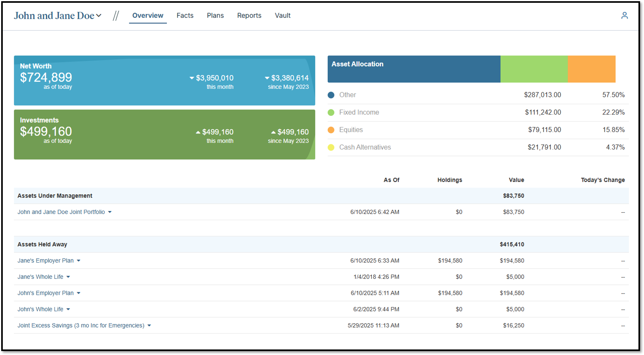Click the orange Equities allocation bar segment
The width and height of the screenshot is (644, 355).
point(591,69)
